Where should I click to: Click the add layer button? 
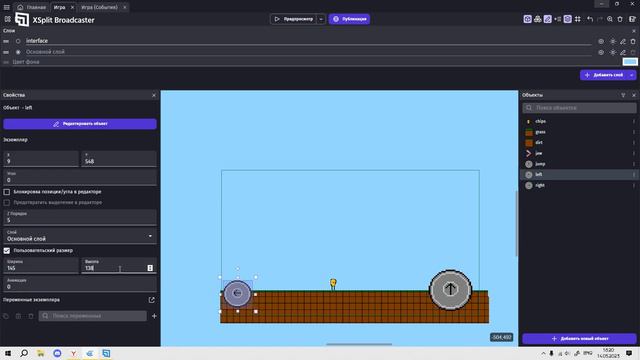coord(604,75)
